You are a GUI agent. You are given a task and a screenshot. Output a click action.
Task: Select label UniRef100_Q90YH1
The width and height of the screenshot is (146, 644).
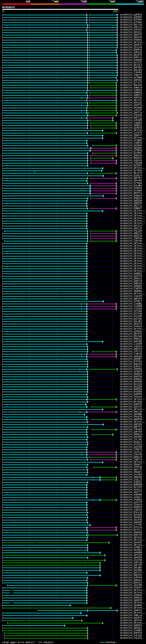click(131, 620)
